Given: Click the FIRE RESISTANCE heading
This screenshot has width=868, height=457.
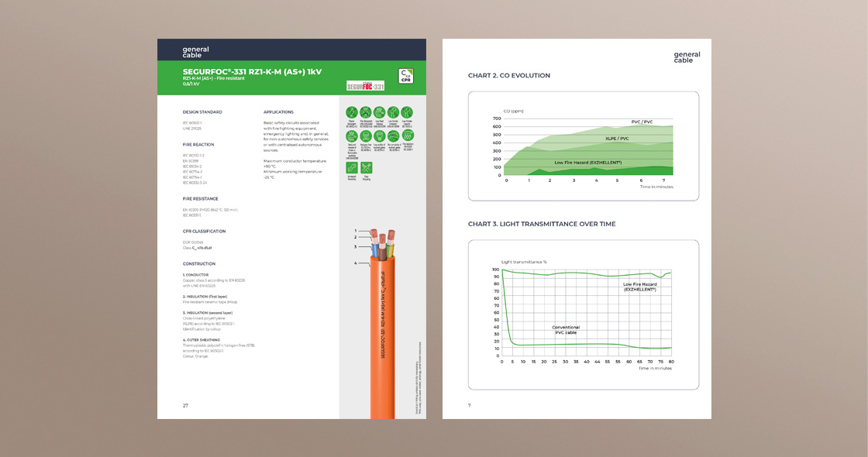Looking at the screenshot, I should pyautogui.click(x=201, y=198).
